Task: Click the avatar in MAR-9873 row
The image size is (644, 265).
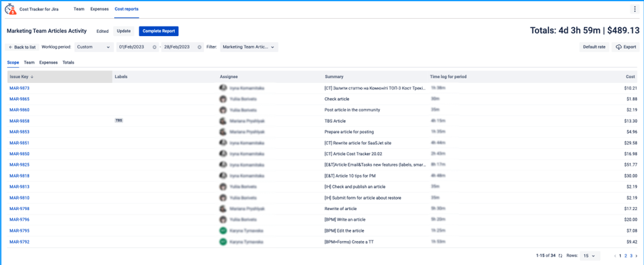Action: (x=223, y=88)
